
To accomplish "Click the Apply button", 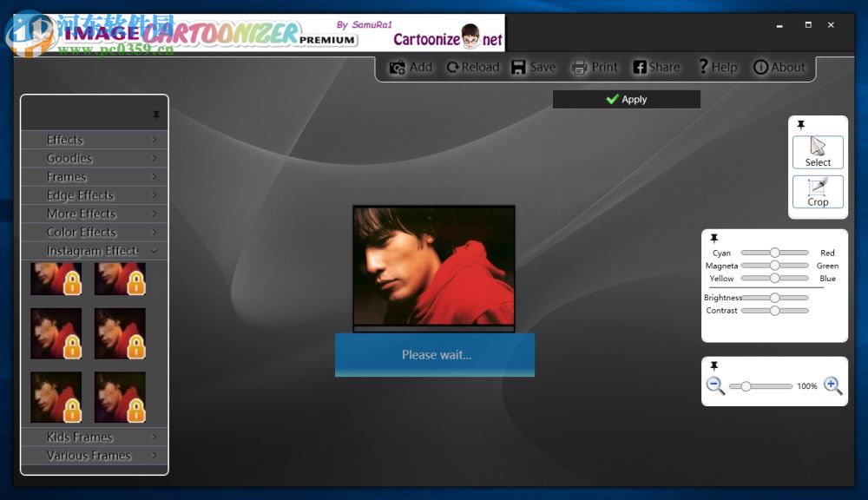I will tap(626, 100).
